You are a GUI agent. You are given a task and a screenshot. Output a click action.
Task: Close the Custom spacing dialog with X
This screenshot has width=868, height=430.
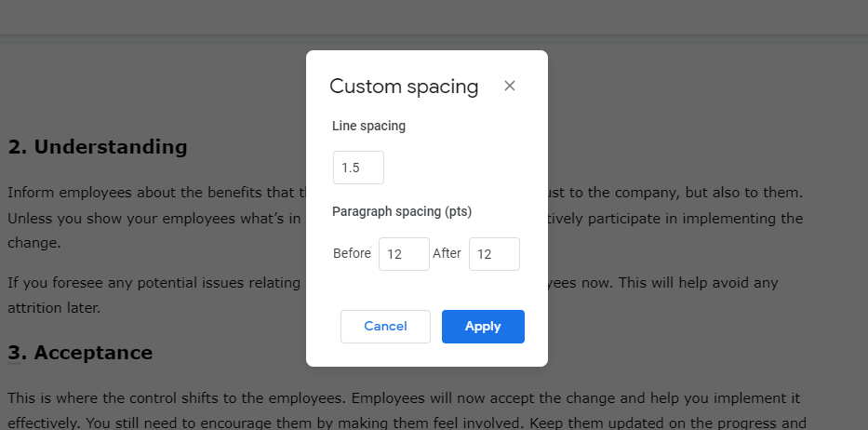[510, 86]
